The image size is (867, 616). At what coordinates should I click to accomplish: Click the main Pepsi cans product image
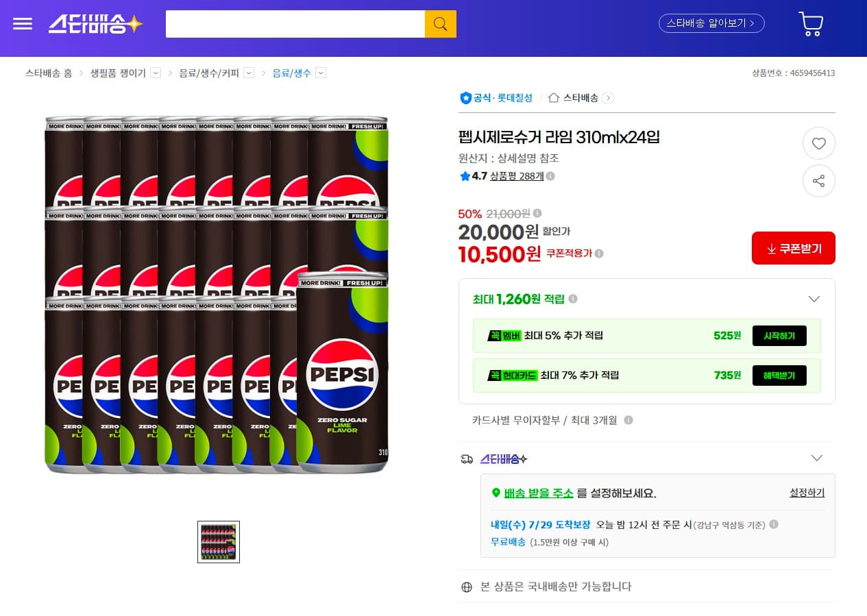pos(217,295)
